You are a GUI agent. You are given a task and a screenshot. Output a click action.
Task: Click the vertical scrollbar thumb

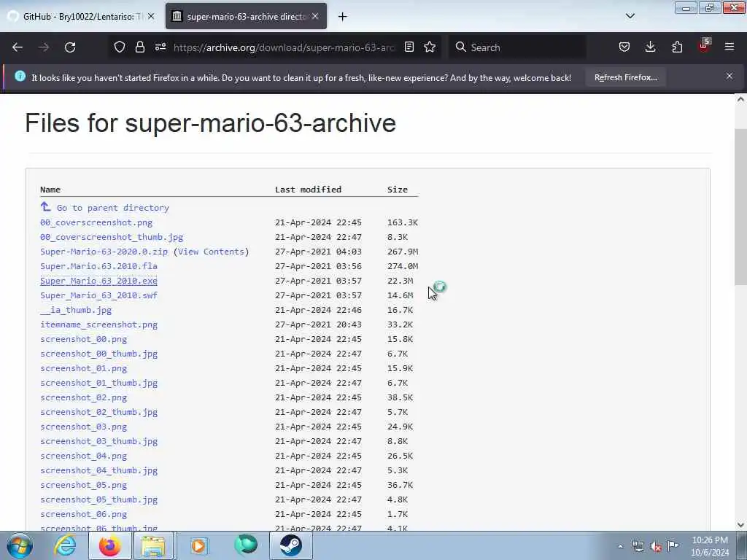coord(740,207)
